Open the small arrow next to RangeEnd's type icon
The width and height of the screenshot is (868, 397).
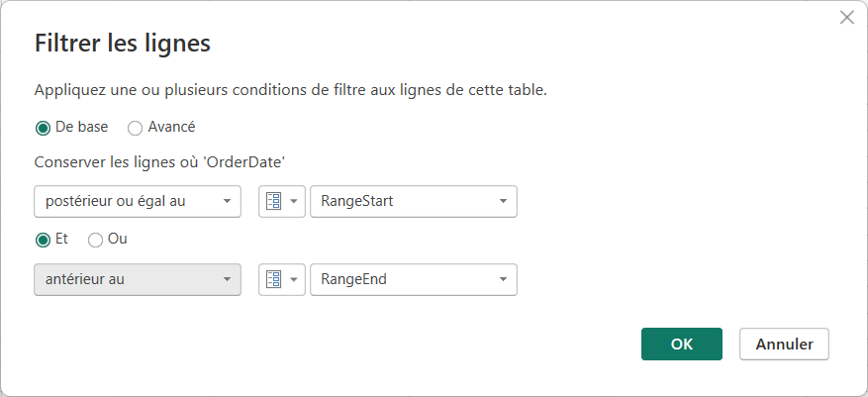pyautogui.click(x=293, y=279)
